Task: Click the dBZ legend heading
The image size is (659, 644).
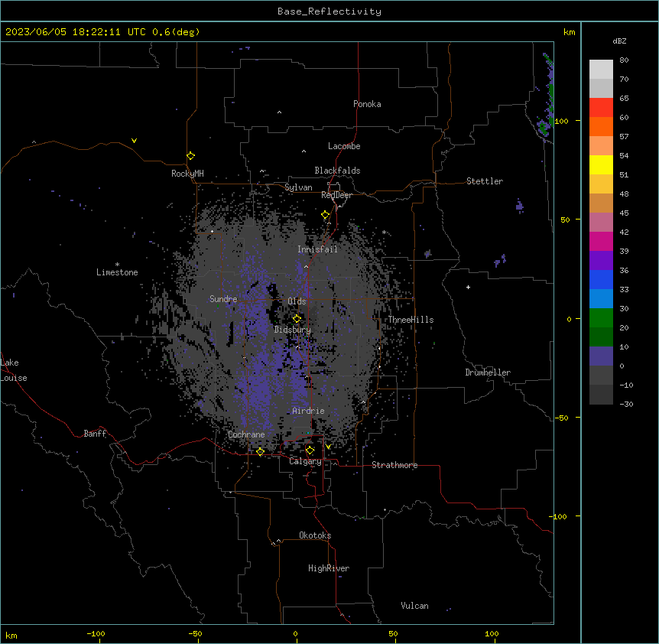Action: coord(619,41)
